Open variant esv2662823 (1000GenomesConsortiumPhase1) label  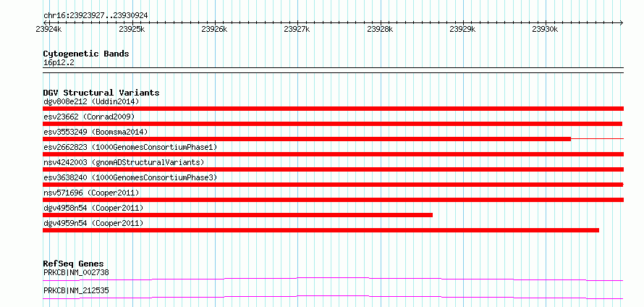coord(130,147)
